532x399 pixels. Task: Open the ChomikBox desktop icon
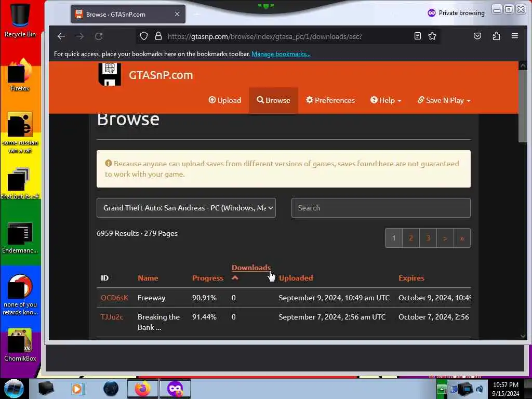click(x=20, y=345)
